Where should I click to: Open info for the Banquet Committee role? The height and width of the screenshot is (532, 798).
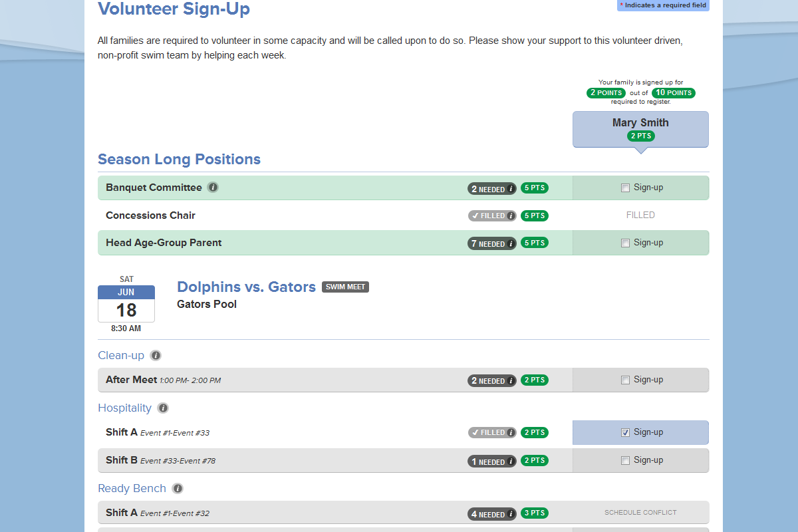(x=213, y=188)
